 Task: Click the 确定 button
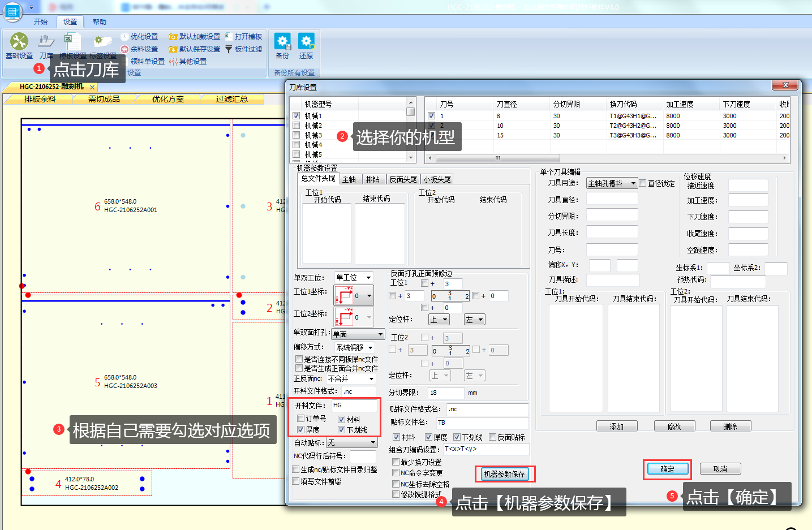coord(668,469)
